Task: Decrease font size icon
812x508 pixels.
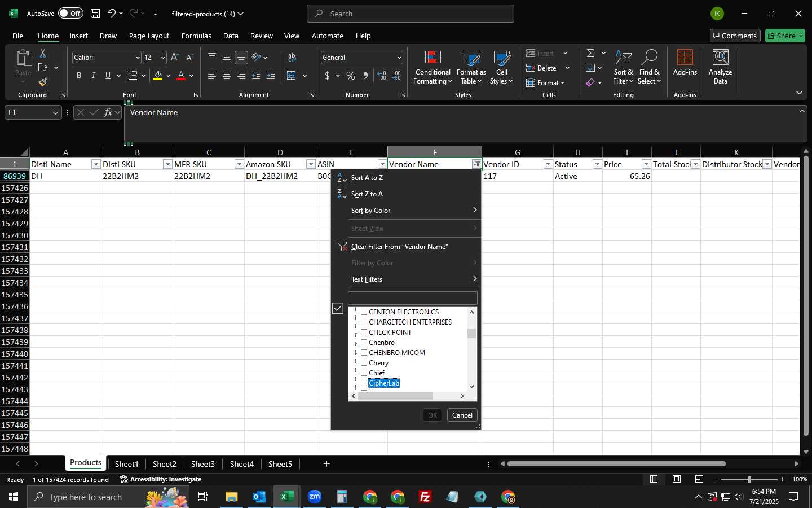Action: 189,58
